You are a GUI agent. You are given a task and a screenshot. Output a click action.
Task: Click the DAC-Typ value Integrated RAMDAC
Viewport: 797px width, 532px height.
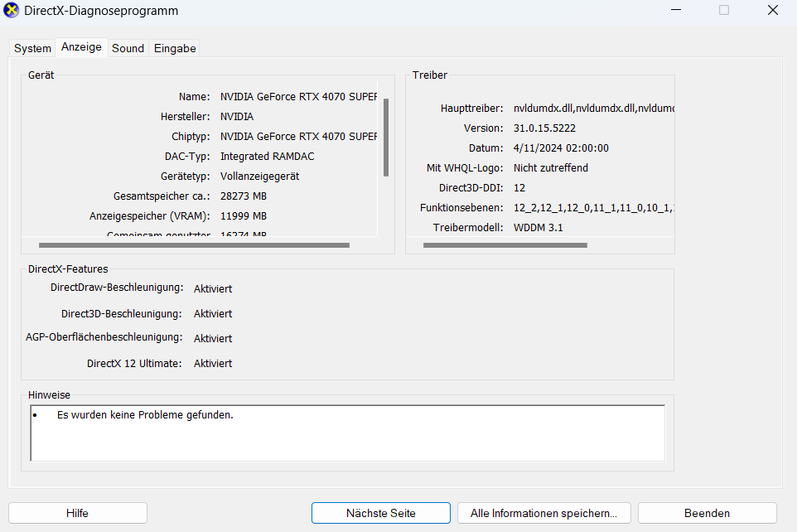click(268, 156)
